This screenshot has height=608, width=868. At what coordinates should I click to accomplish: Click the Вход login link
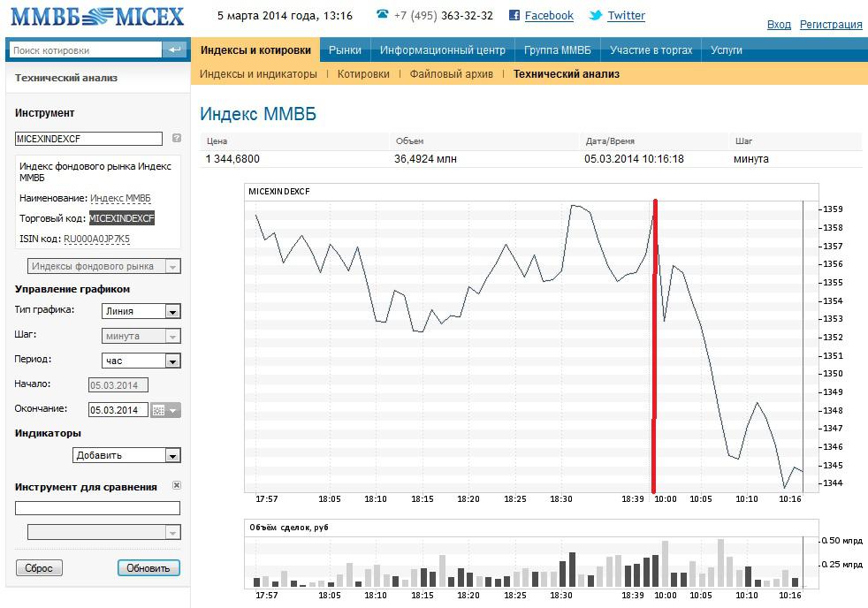click(779, 25)
